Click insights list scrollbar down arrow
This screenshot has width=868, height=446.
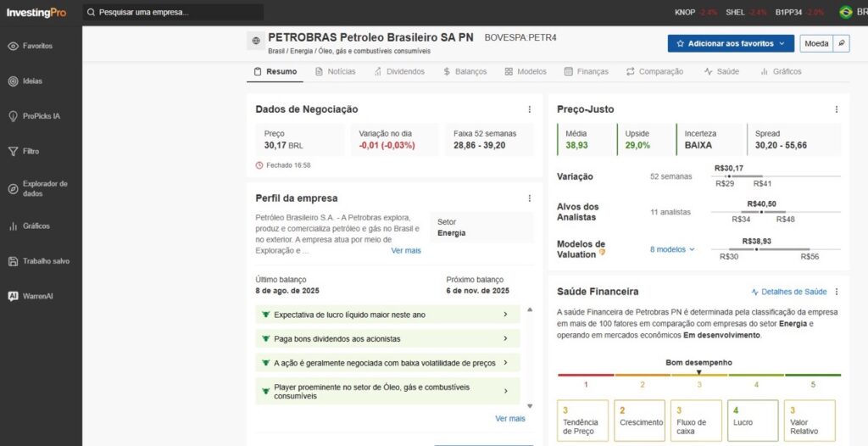pos(530,406)
